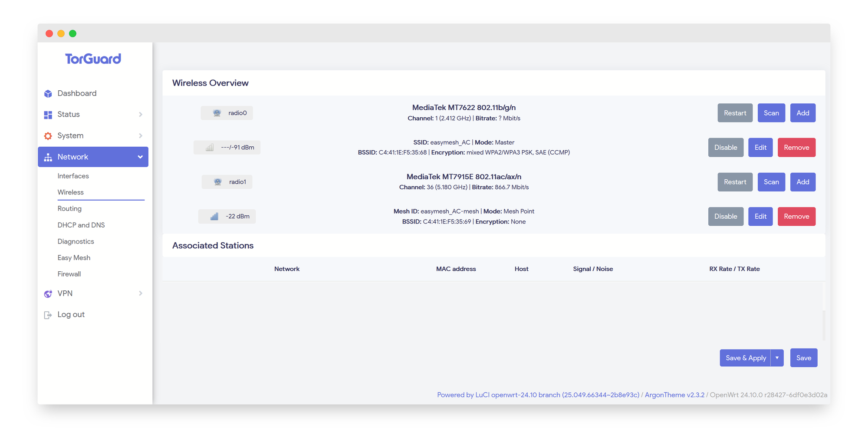Click the BSSID C4:41:1E:F5:35:68 text
868x428 pixels.
click(x=392, y=153)
